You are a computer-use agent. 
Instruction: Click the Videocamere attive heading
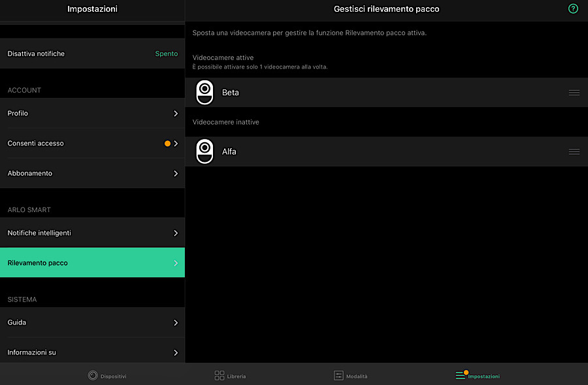(x=223, y=57)
